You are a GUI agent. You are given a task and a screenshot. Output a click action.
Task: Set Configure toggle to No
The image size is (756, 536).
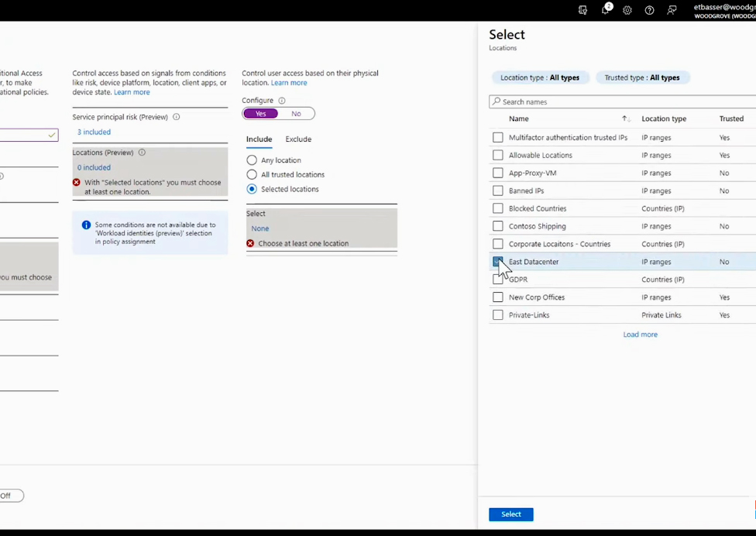coord(296,114)
